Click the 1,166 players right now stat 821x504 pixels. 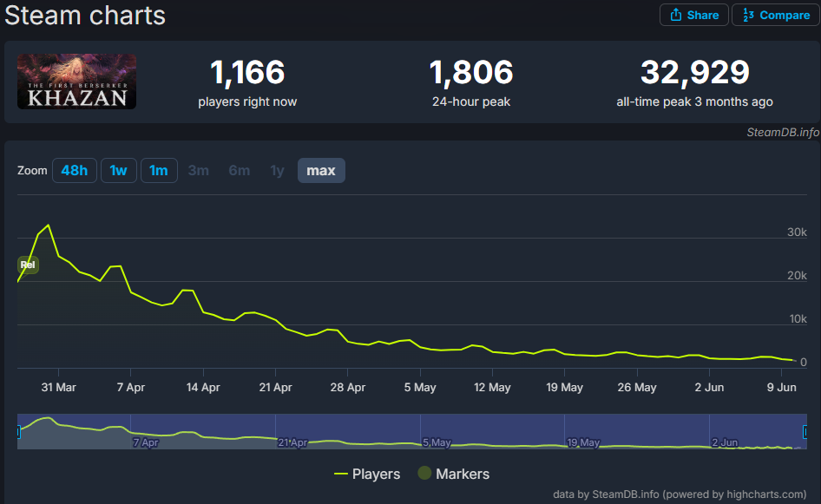click(x=247, y=73)
